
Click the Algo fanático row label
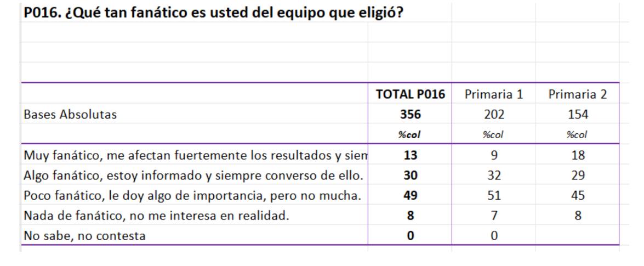pos(193,176)
